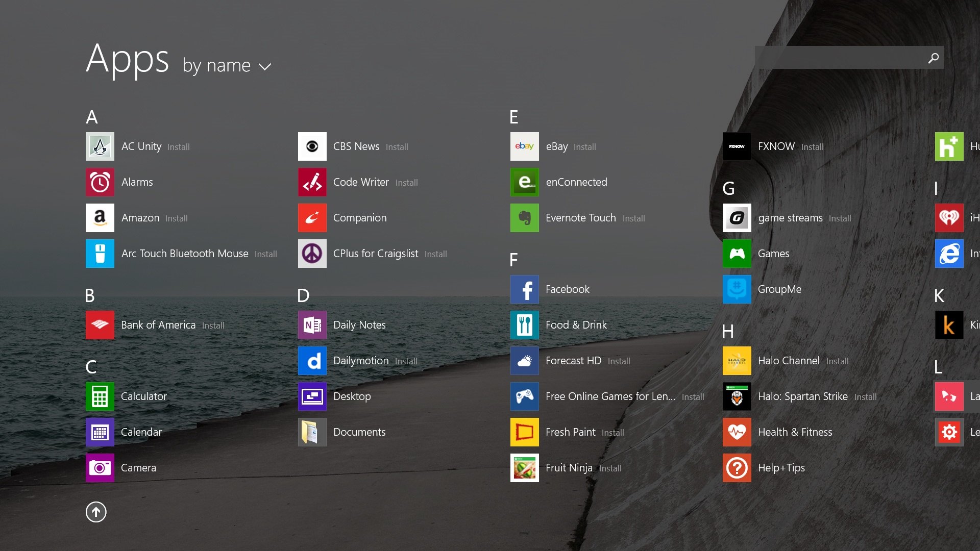Click the letter D group header

[303, 296]
